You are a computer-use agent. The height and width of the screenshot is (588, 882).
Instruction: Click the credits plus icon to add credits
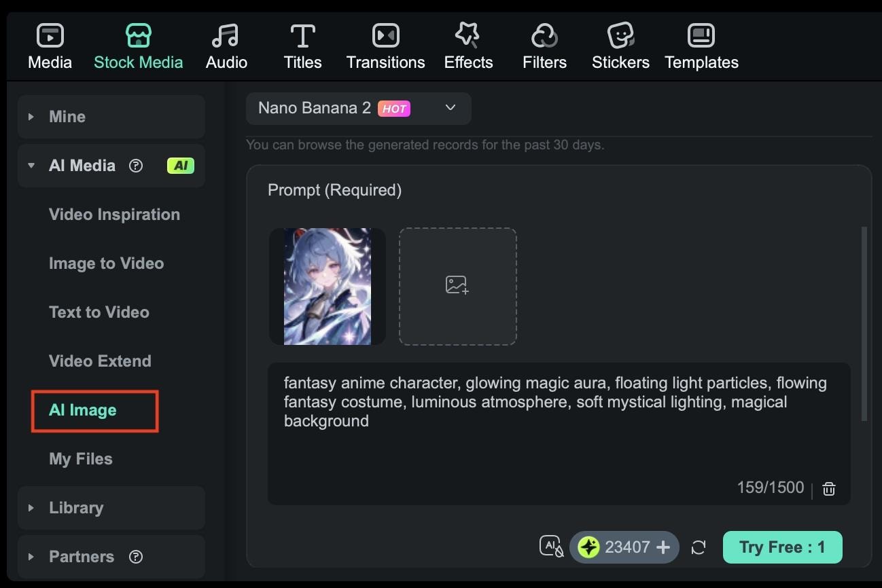click(x=662, y=547)
